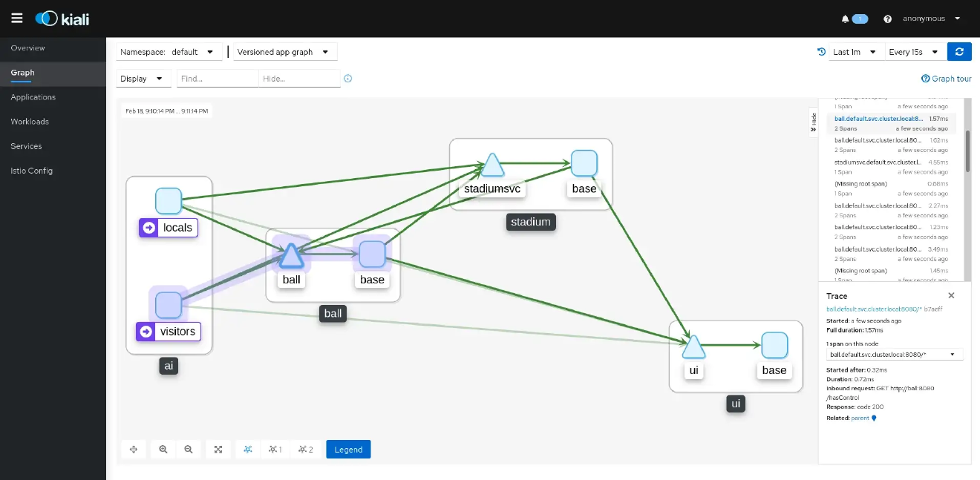Screen dimensions: 980x480
Task: Zoom out of the graph
Action: tap(189, 449)
